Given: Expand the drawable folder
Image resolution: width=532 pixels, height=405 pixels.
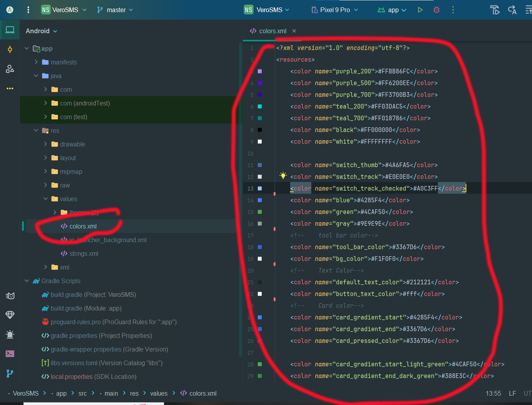Looking at the screenshot, I should [x=45, y=144].
